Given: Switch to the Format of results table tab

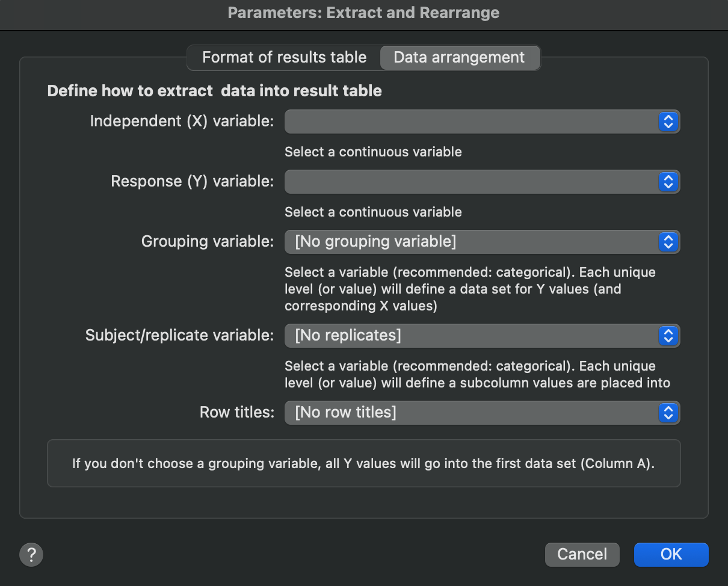Looking at the screenshot, I should pos(284,57).
